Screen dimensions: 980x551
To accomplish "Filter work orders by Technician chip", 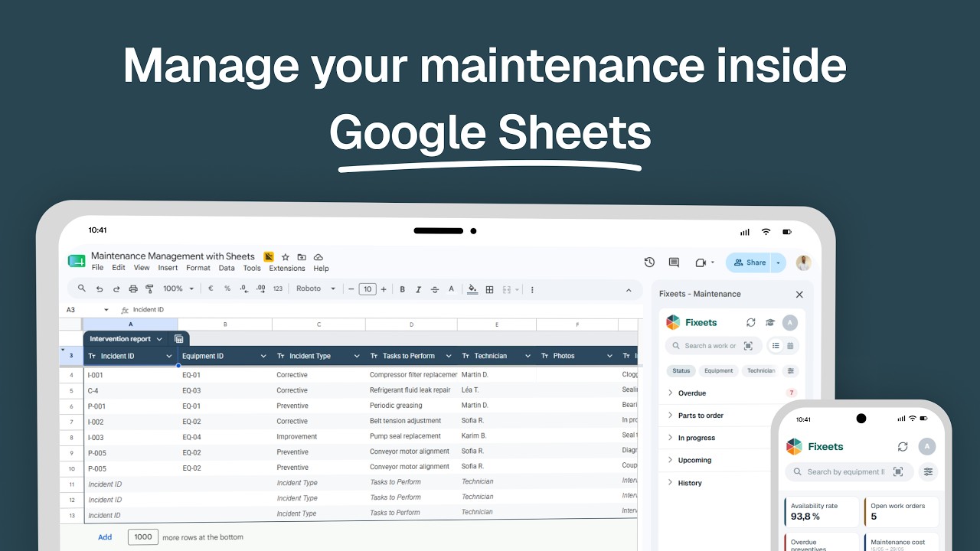I will (760, 370).
